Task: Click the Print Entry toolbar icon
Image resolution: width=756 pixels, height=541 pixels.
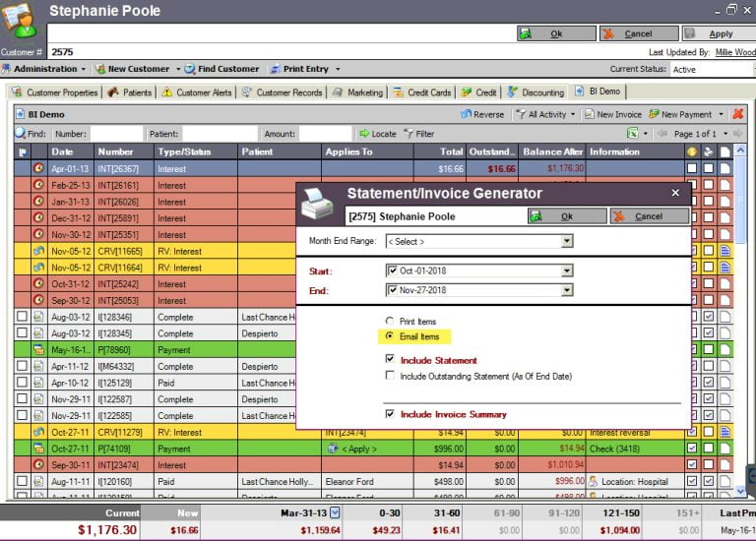Action: pyautogui.click(x=275, y=69)
